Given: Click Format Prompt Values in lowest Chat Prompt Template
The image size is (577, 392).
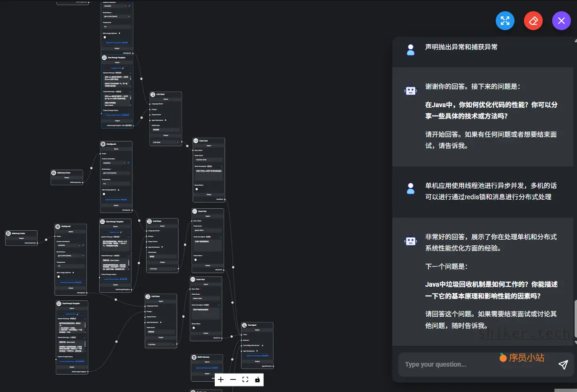Looking at the screenshot, I should click(71, 361).
